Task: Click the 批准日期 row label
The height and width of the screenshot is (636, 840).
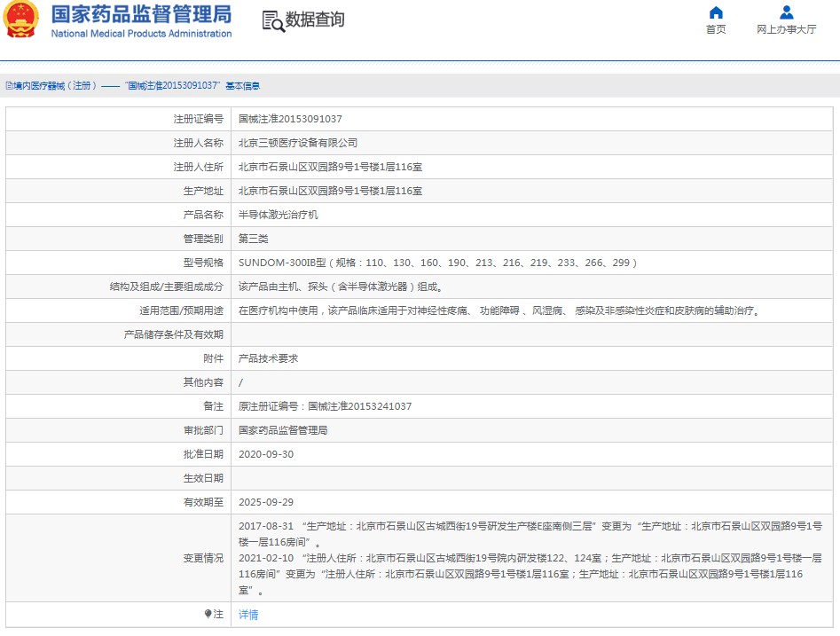Action: pos(203,454)
